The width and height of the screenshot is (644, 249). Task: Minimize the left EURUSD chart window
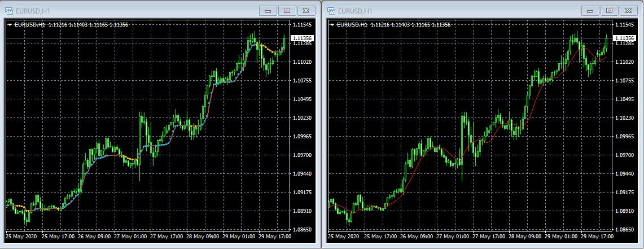point(268,10)
